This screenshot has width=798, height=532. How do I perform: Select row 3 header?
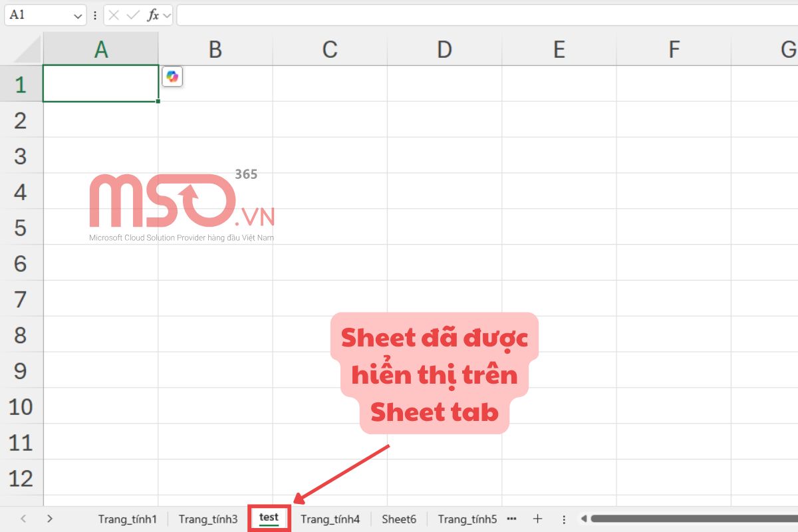coord(21,156)
